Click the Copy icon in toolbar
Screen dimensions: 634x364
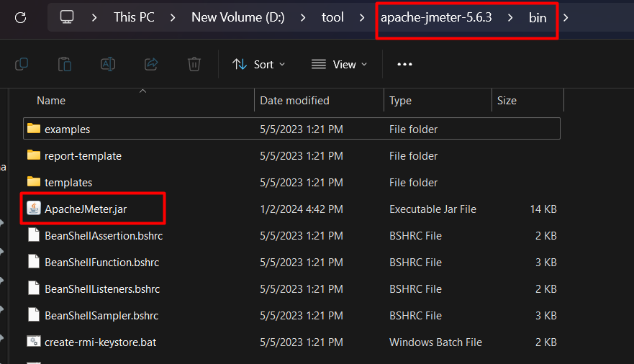pyautogui.click(x=22, y=64)
